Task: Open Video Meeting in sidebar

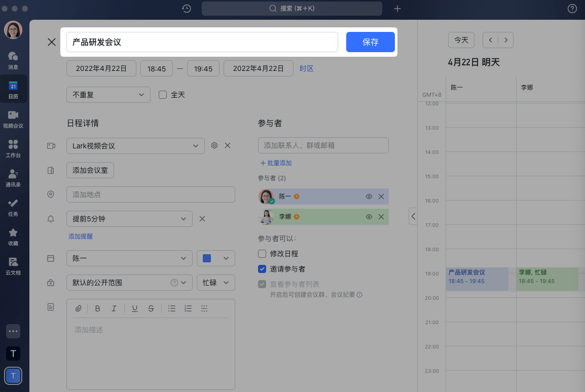Action: point(13,119)
